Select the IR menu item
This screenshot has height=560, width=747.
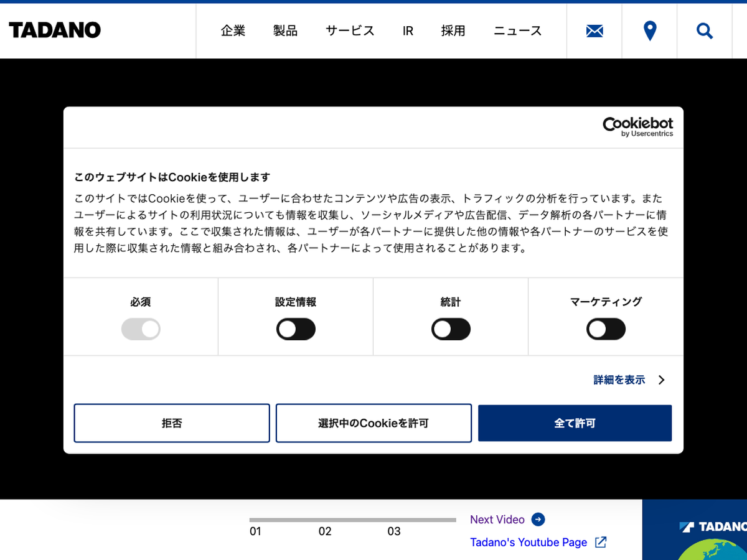[x=408, y=31]
